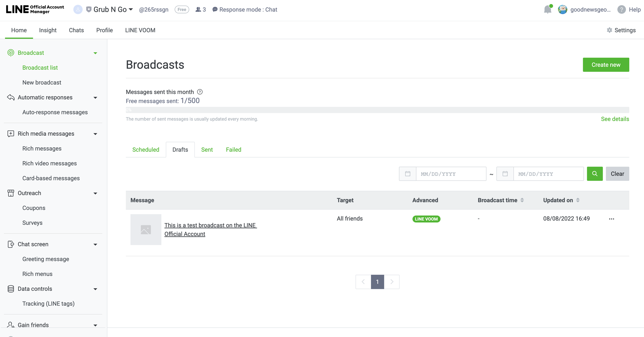Click the info icon beside Messages sent this month
Viewport: 644px width, 337px height.
pos(200,92)
